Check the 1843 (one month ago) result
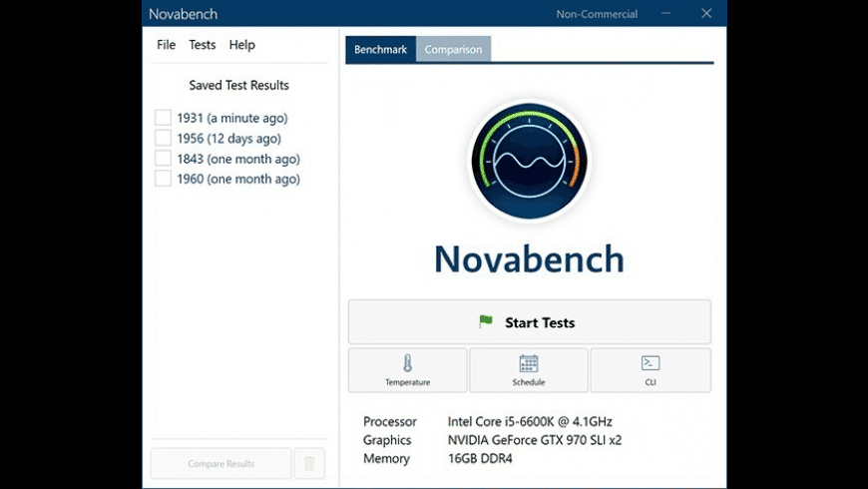Viewport: 868px width, 489px height. click(163, 159)
